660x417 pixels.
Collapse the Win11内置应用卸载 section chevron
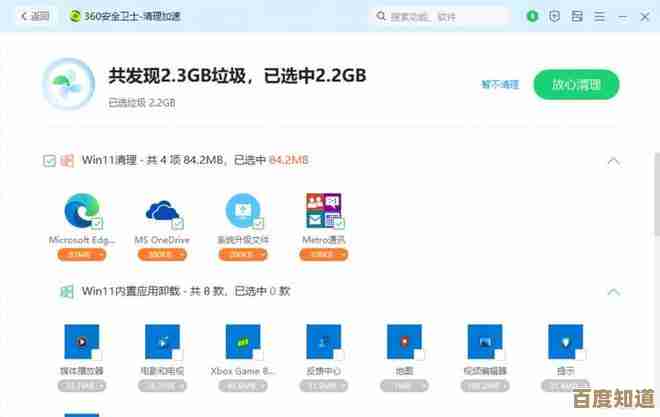pos(614,291)
